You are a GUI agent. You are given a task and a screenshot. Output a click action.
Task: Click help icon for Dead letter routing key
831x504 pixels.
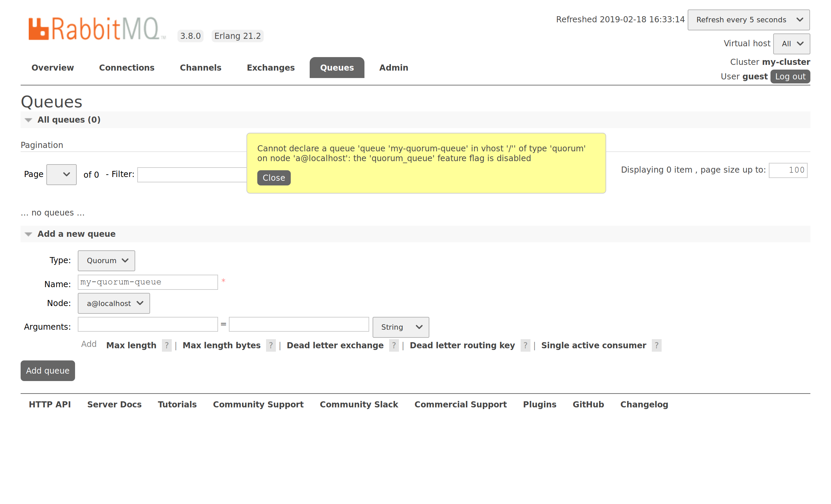[x=525, y=345]
